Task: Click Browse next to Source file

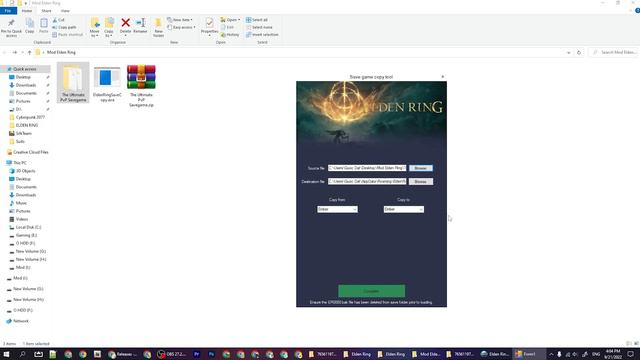Action: click(421, 168)
